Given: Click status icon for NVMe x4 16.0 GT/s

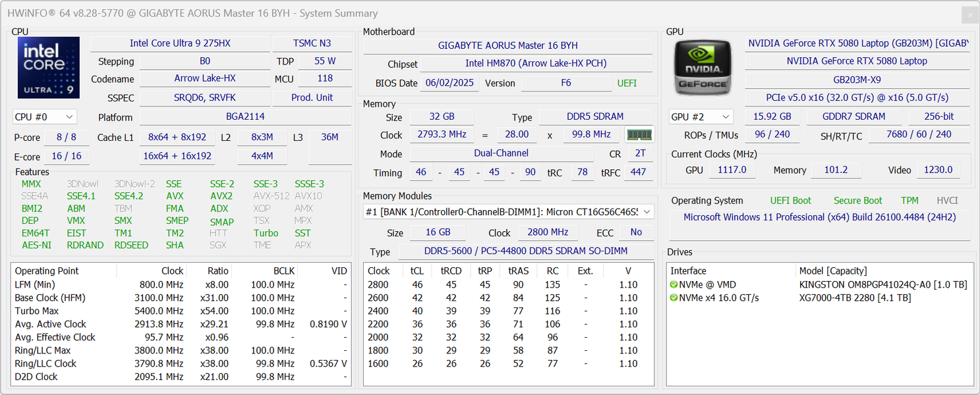Looking at the screenshot, I should click(674, 298).
